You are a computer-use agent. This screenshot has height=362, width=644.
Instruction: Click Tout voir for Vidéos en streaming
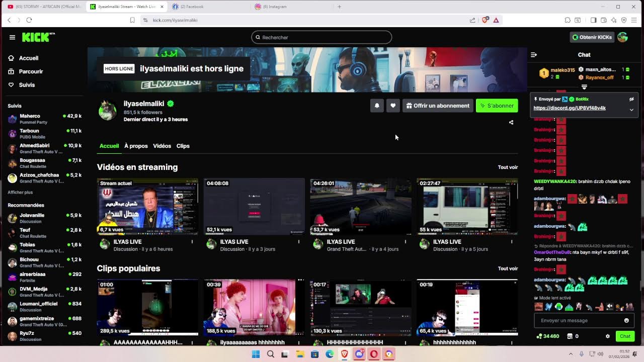[508, 167]
